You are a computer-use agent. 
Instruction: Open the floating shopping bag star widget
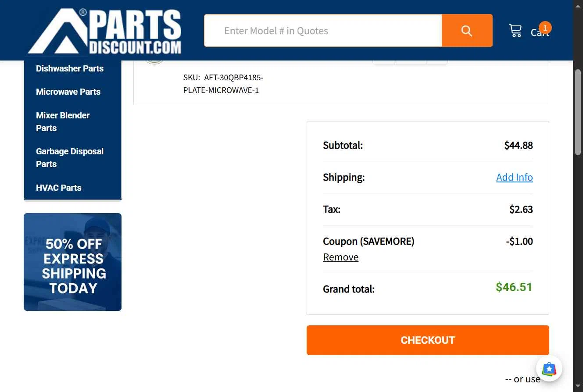(x=549, y=369)
